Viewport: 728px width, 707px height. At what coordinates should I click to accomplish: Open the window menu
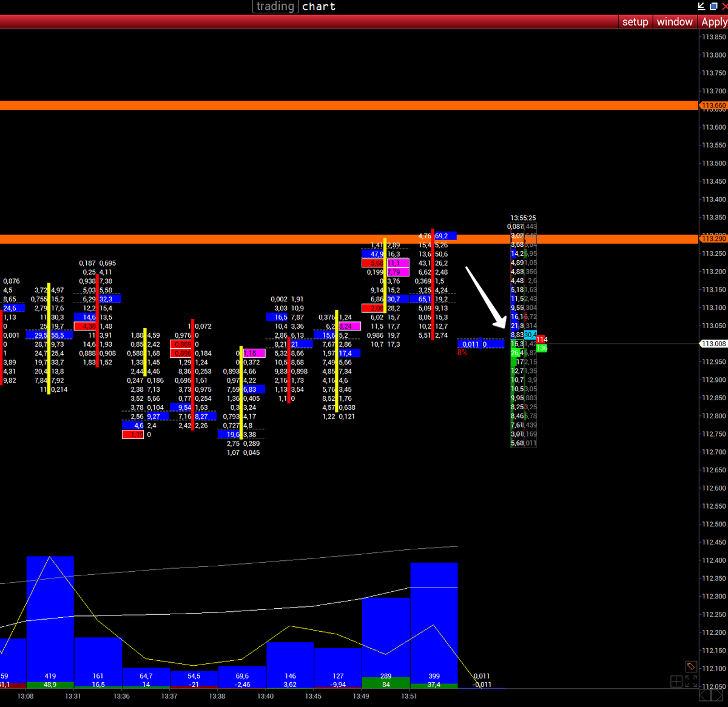[674, 21]
